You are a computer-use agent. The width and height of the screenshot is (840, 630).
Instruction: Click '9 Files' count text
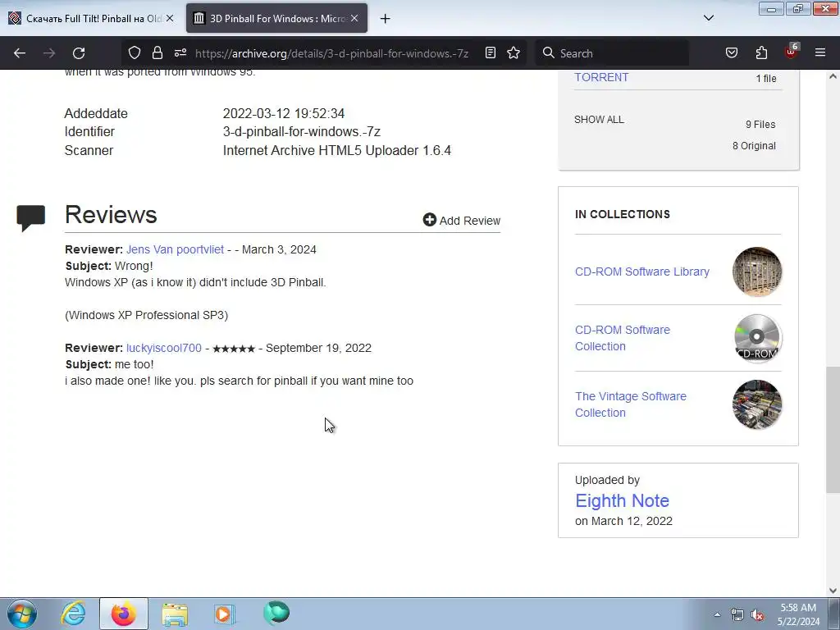(x=760, y=125)
